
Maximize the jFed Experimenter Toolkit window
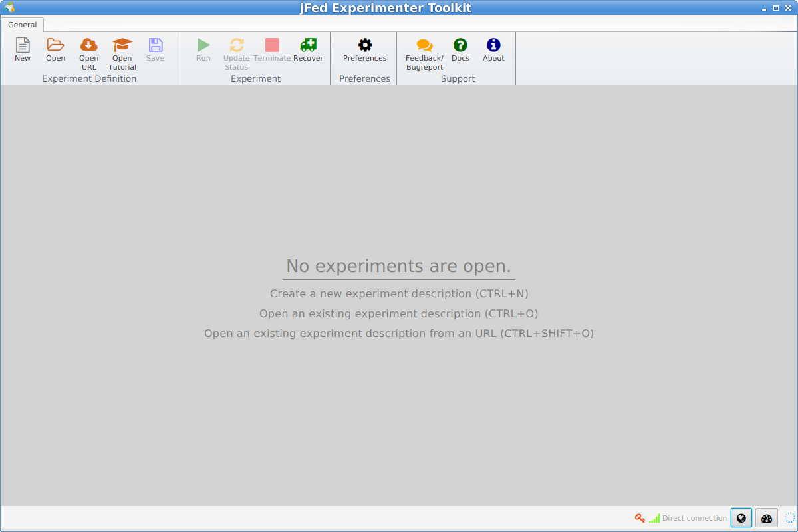775,8
